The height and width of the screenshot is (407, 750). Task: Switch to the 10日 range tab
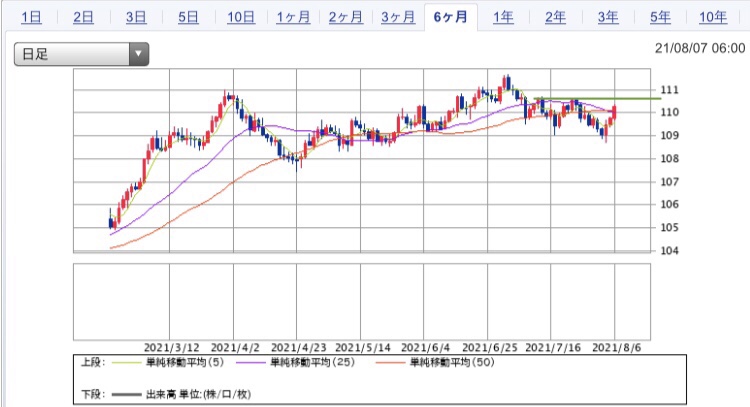241,18
